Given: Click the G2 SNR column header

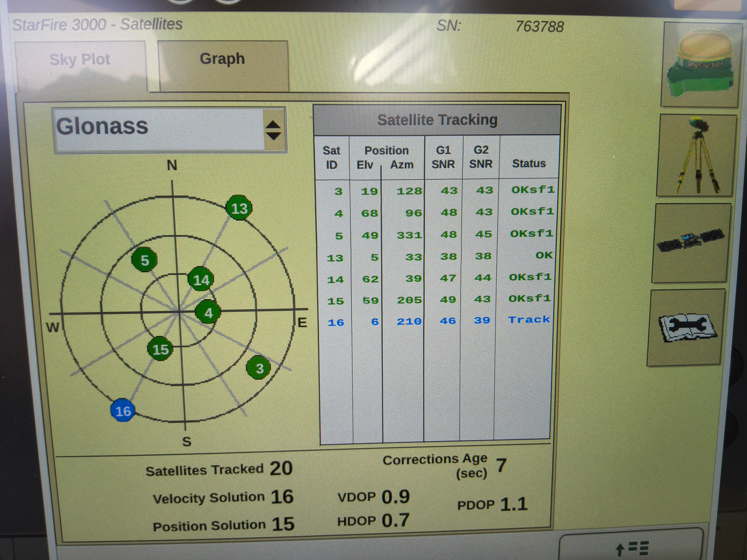Looking at the screenshot, I should 481,157.
